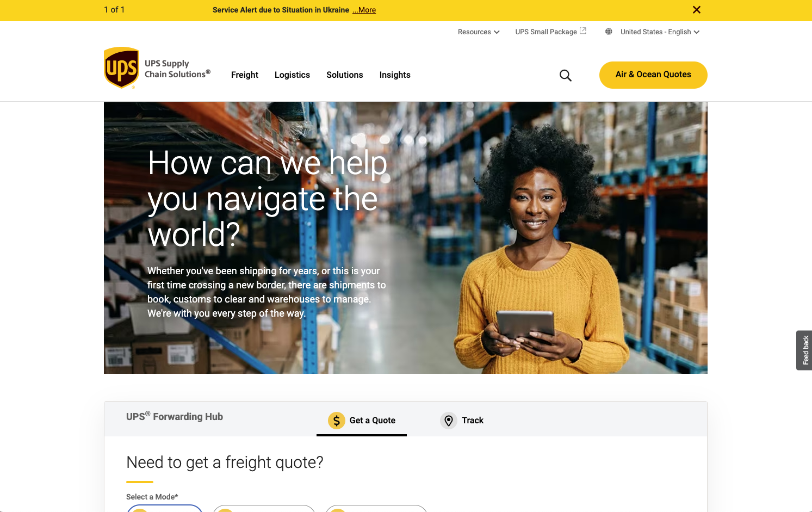
Task: Open the Solutions navigation menu
Action: pyautogui.click(x=345, y=75)
